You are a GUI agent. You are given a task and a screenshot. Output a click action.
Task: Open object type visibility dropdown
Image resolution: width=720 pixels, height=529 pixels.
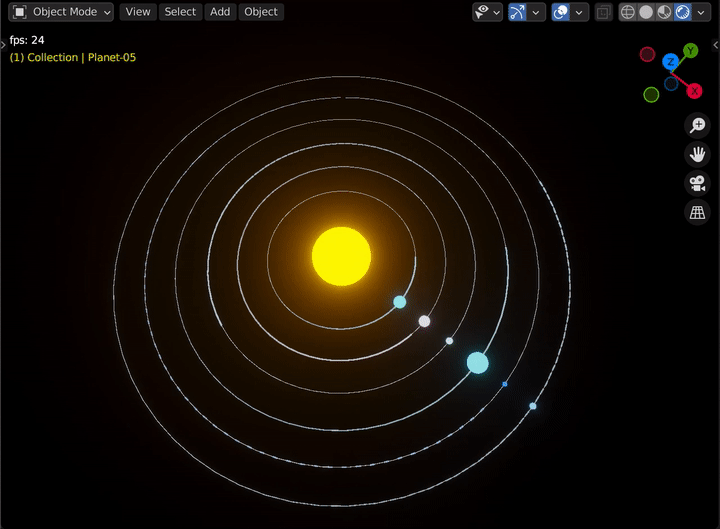click(x=487, y=12)
